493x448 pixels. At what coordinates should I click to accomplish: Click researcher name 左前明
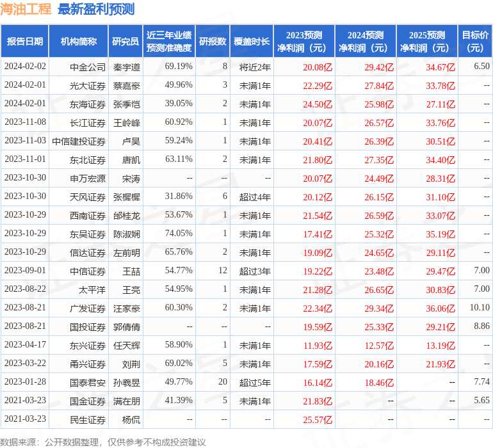pos(126,252)
